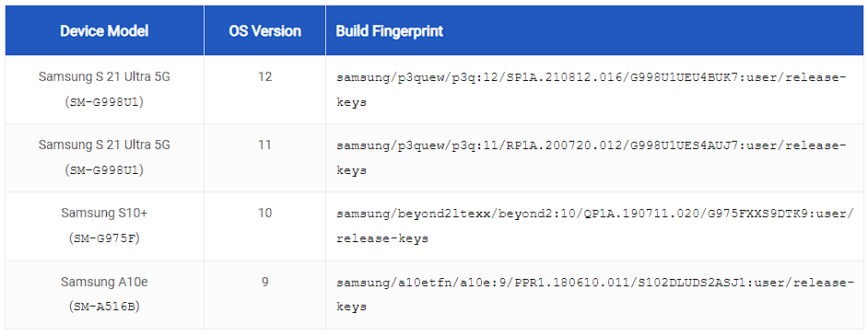Click the SM-A516B model code
The height and width of the screenshot is (336, 868).
pos(105,307)
